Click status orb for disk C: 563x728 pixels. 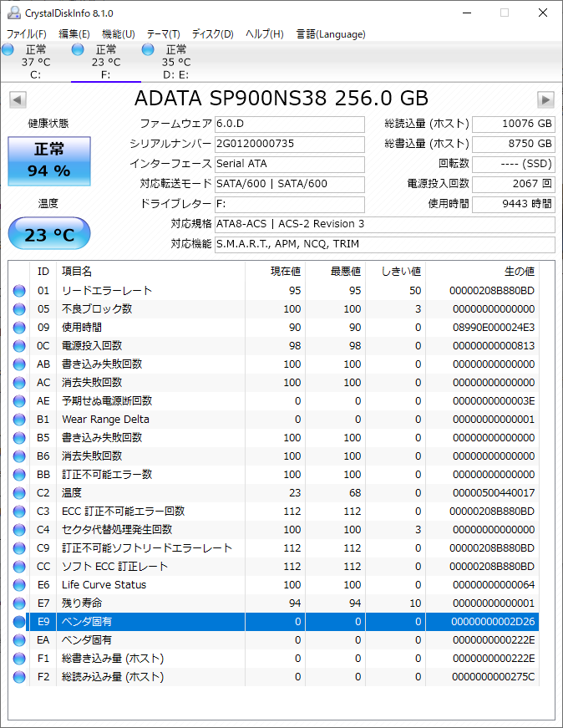8,49
